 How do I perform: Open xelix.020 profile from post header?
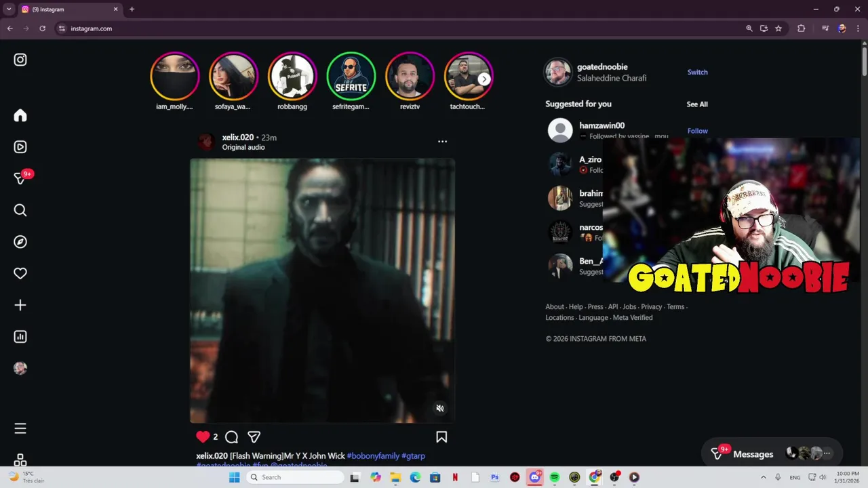coord(238,137)
